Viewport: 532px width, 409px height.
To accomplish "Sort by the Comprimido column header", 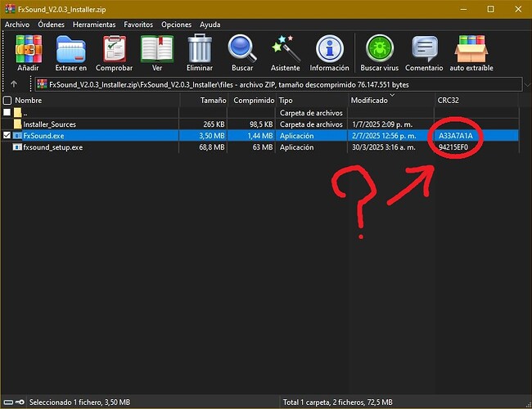I will [252, 101].
